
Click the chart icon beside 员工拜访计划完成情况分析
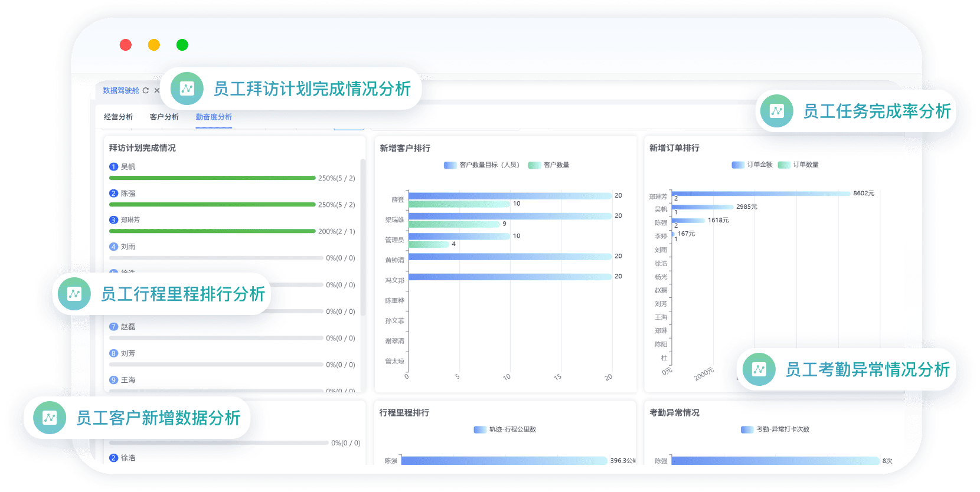(x=187, y=88)
